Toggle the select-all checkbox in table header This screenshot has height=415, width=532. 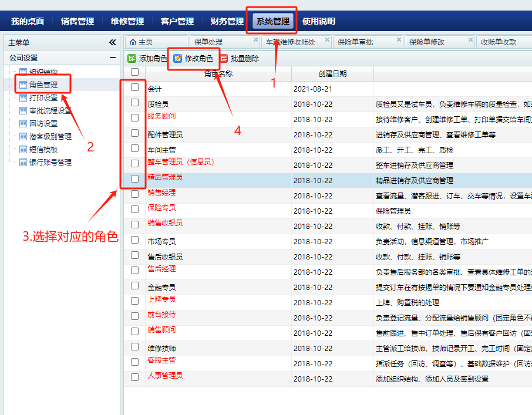pyautogui.click(x=135, y=72)
